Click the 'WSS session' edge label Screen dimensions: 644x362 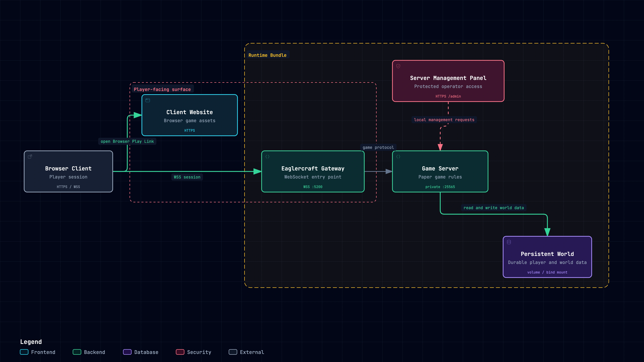click(x=187, y=177)
